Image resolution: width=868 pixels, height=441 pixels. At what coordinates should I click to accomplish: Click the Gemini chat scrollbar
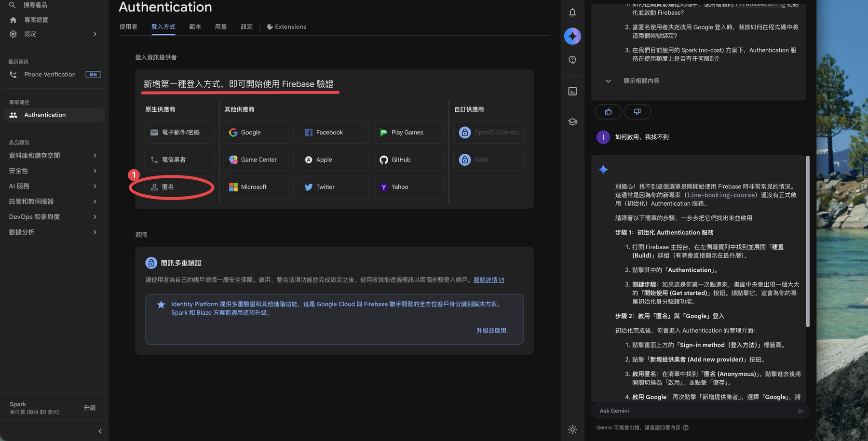point(808,241)
